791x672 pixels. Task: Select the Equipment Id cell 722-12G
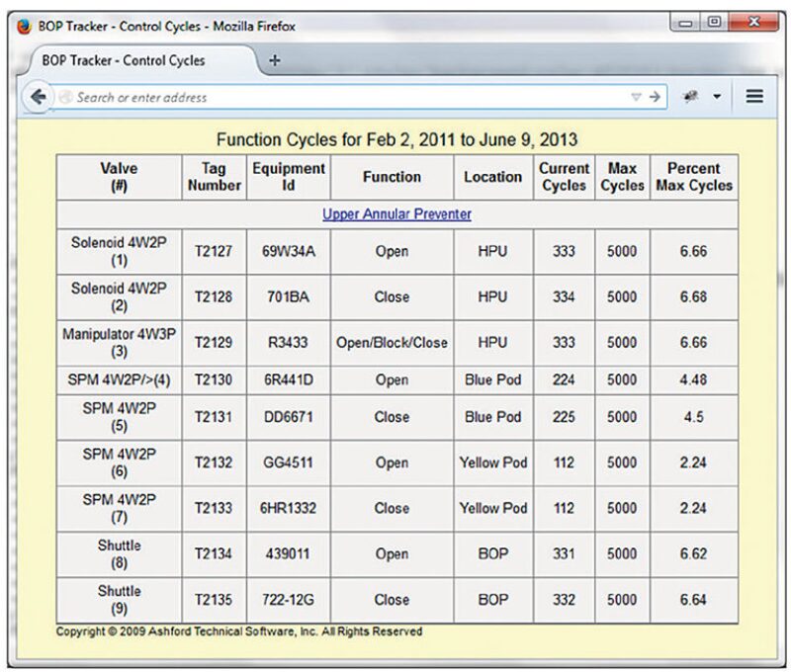click(289, 600)
